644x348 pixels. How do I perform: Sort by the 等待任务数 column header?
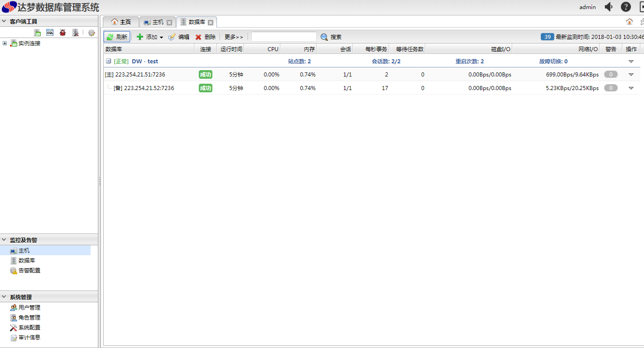click(x=407, y=49)
